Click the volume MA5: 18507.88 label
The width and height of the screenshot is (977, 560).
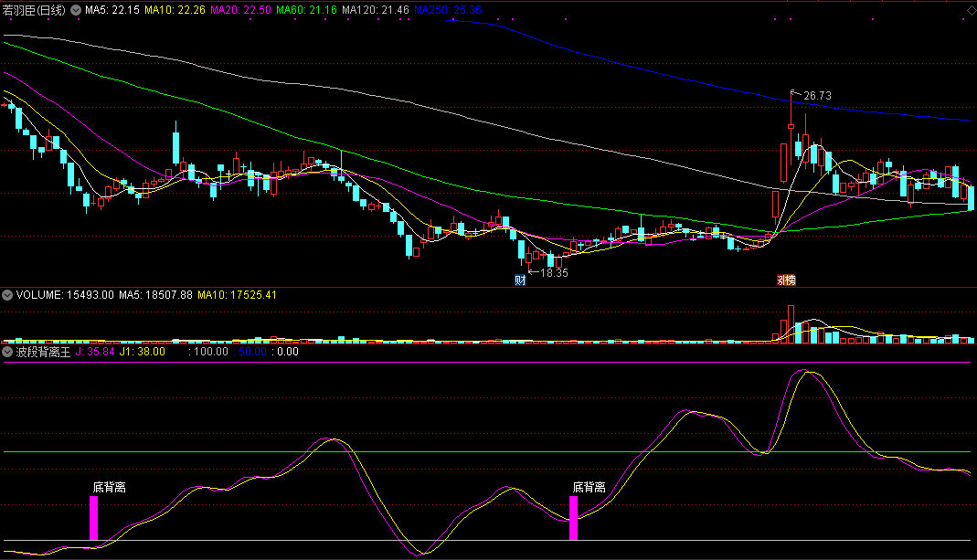tap(155, 295)
